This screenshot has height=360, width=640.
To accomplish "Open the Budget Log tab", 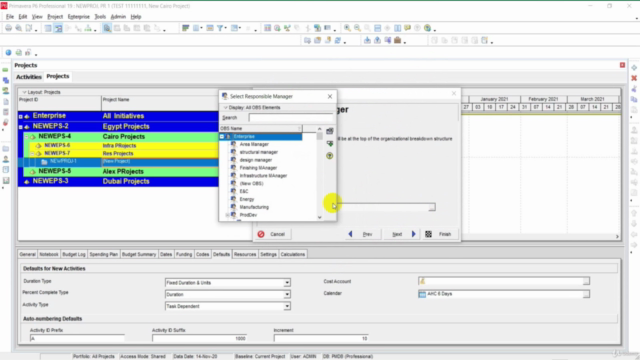I will pos(73,254).
